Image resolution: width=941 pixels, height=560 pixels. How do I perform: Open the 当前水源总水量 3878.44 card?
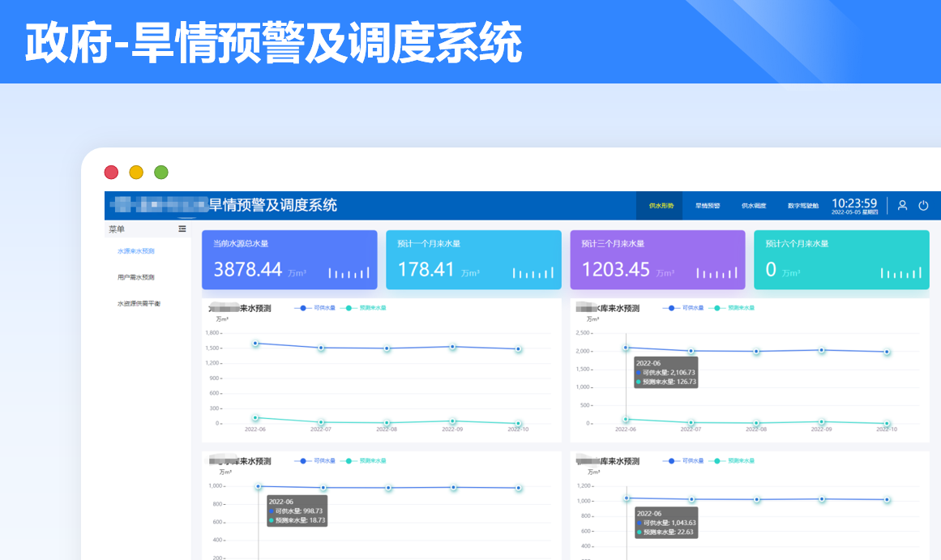click(289, 260)
